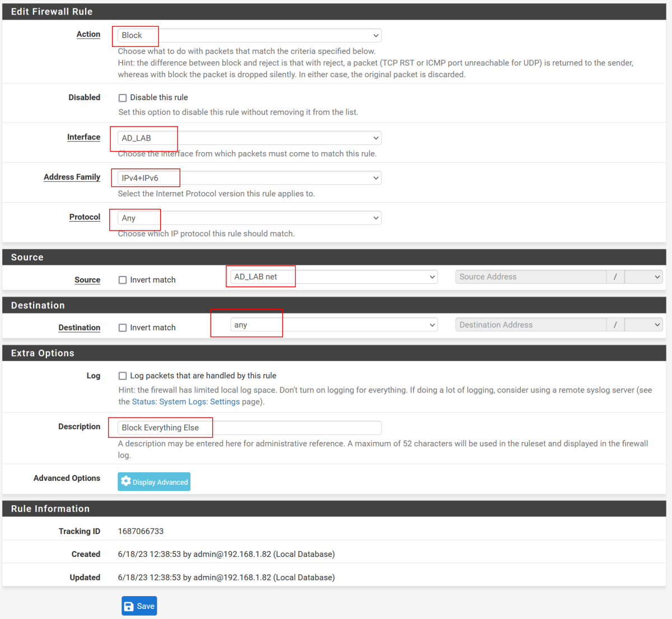This screenshot has width=672, height=619.
Task: Open the Action dropdown showing Block
Action: (249, 35)
